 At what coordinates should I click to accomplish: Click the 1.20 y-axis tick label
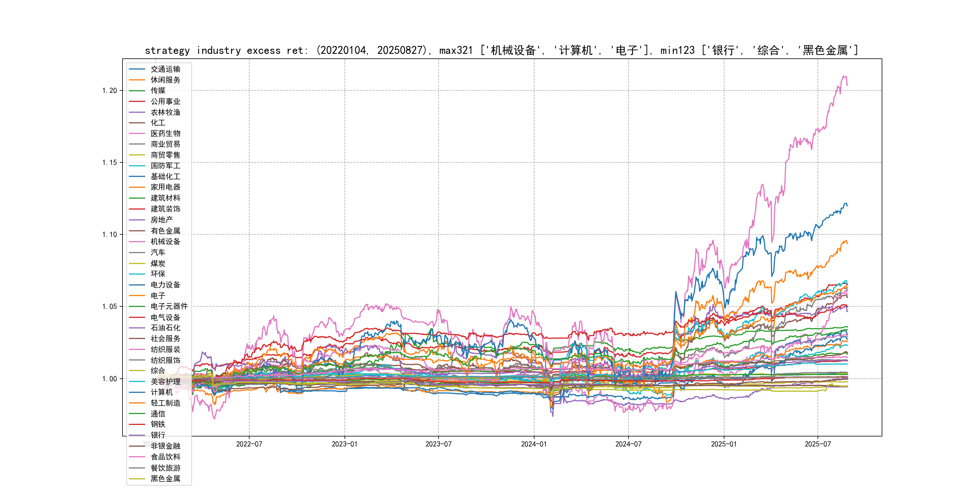point(109,90)
